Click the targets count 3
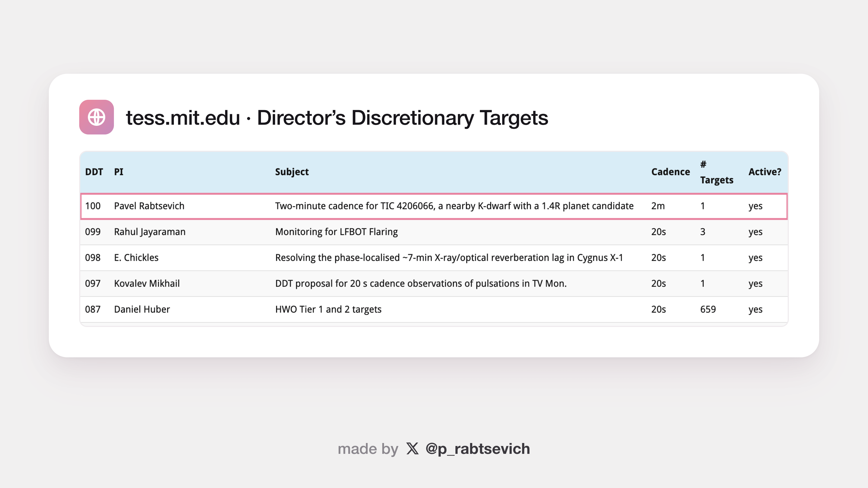Image resolution: width=868 pixels, height=488 pixels. (x=703, y=232)
